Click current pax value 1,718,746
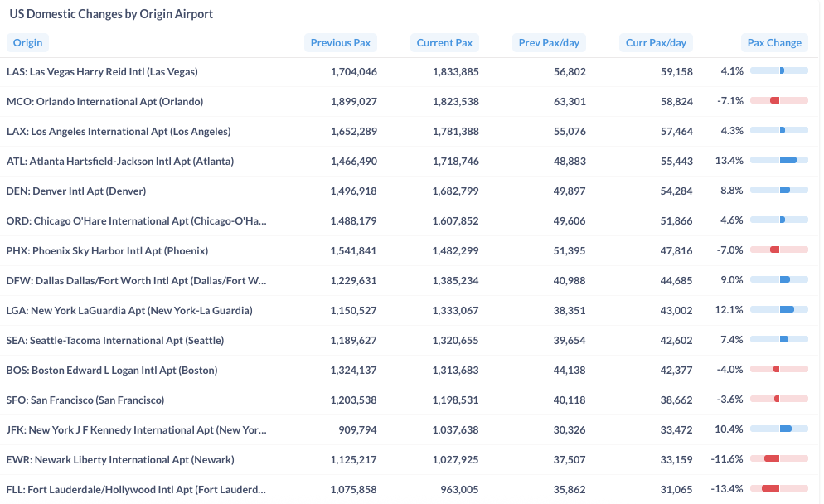 [x=456, y=162]
